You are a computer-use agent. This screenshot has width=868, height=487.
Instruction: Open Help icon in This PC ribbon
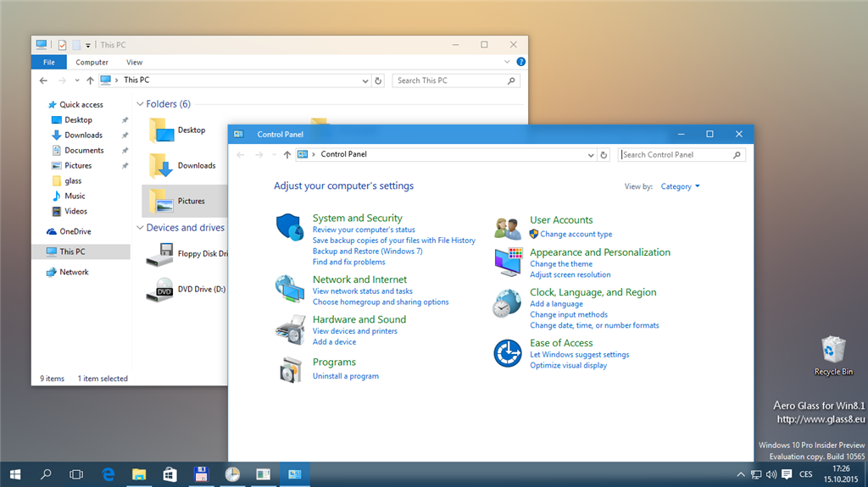(521, 62)
